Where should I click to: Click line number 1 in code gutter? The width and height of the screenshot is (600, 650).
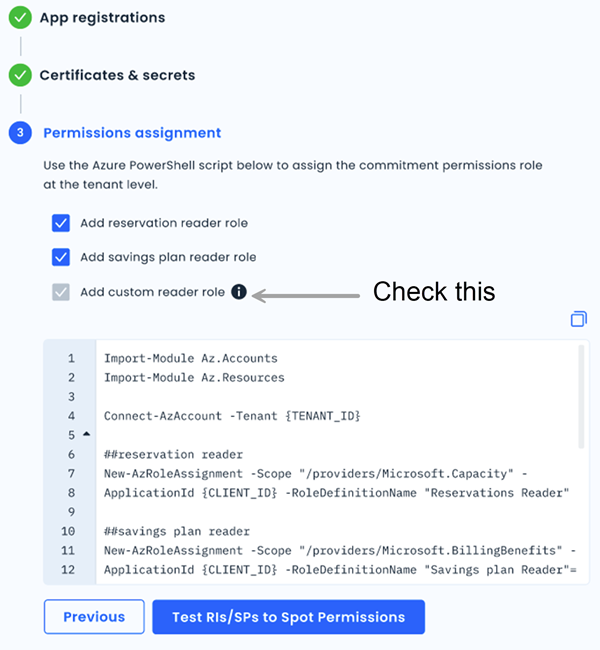coord(71,358)
